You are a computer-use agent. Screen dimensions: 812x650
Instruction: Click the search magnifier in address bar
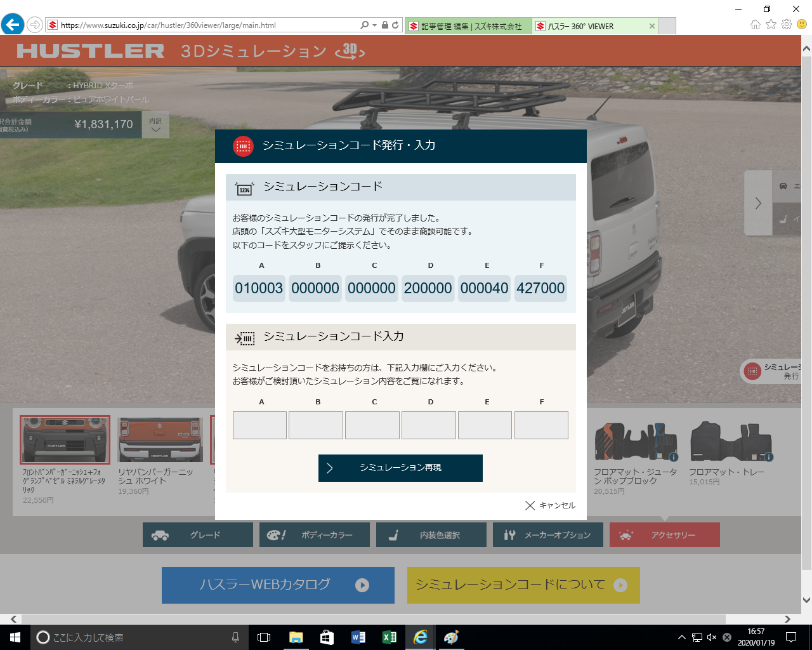pyautogui.click(x=364, y=25)
